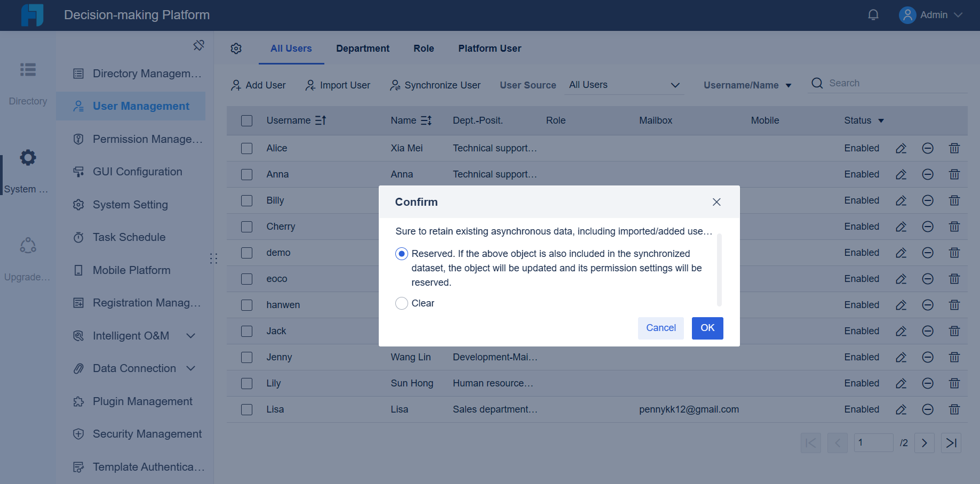Open the Status column filter dropdown

pyautogui.click(x=881, y=120)
